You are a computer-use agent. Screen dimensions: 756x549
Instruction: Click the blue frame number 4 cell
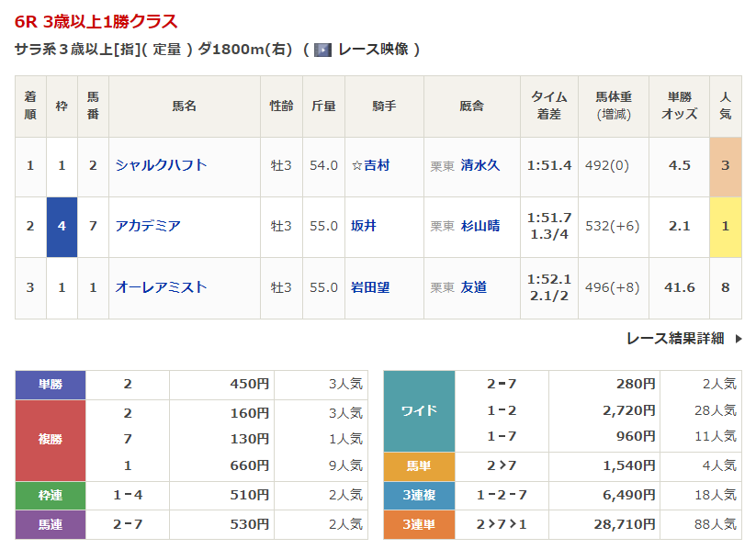62,226
